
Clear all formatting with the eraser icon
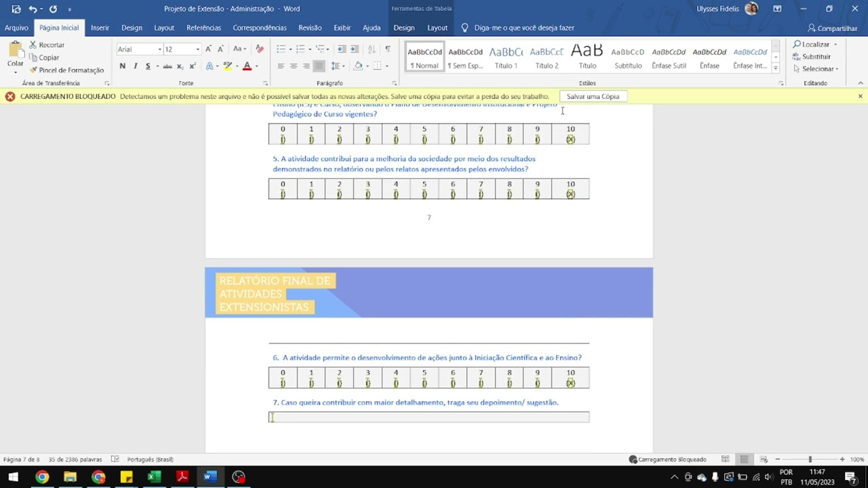pos(260,49)
